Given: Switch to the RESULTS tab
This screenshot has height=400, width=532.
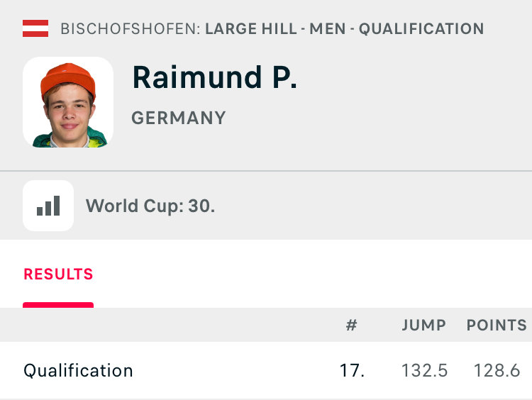Looking at the screenshot, I should tap(58, 274).
